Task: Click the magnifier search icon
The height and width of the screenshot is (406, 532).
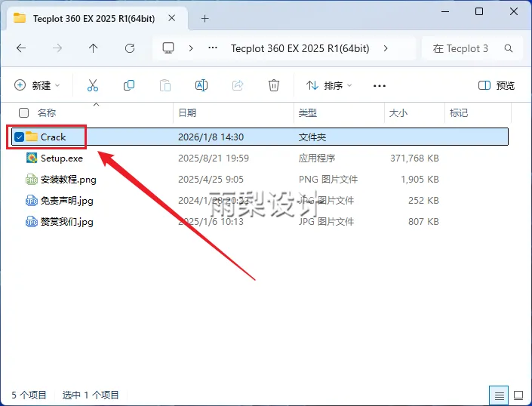Action: click(x=509, y=48)
